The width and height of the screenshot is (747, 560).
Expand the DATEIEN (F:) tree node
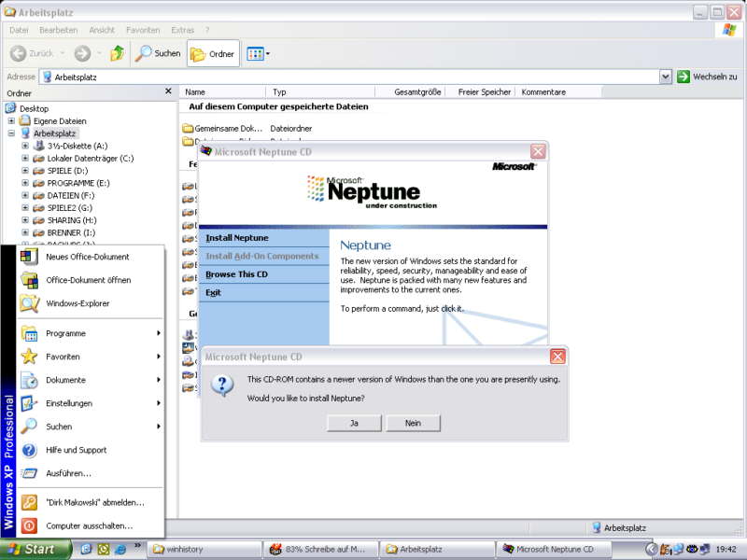tap(25, 195)
